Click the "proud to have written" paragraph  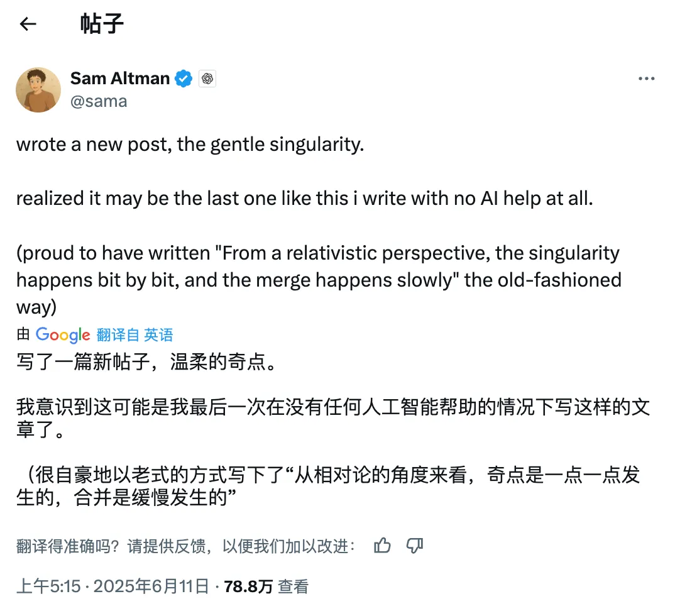pos(318,280)
